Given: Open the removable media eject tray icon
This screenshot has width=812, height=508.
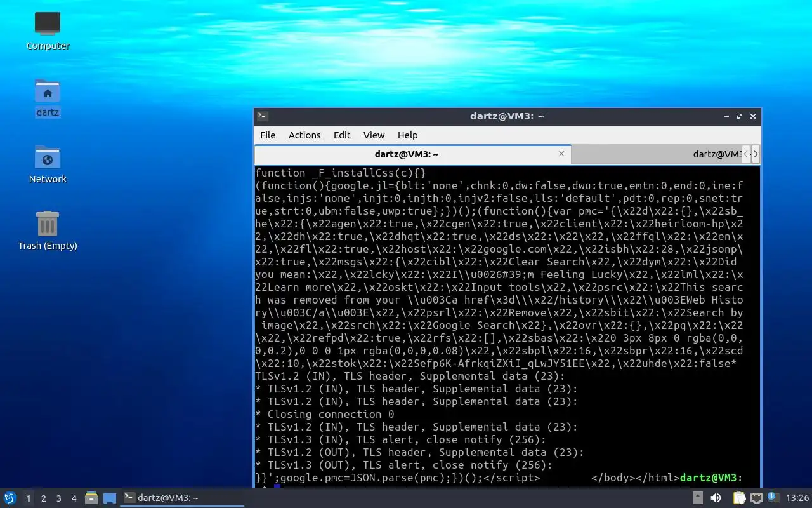Looking at the screenshot, I should [x=698, y=498].
